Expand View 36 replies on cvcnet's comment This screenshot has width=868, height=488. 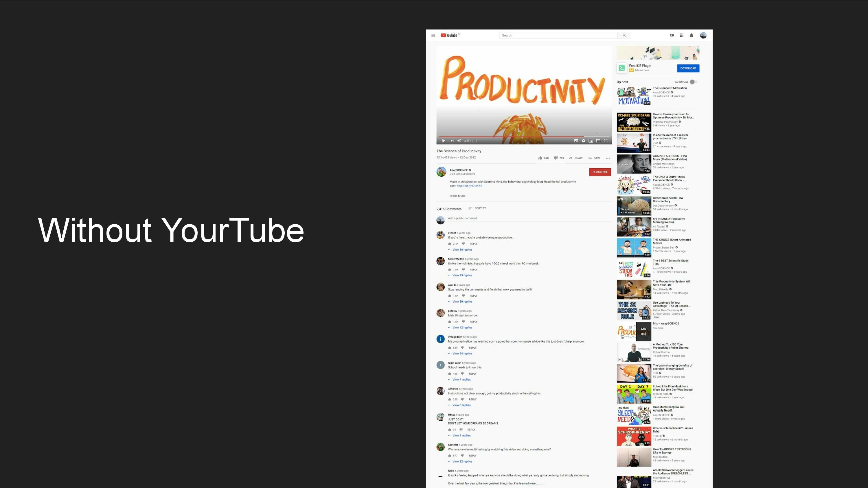coord(462,249)
